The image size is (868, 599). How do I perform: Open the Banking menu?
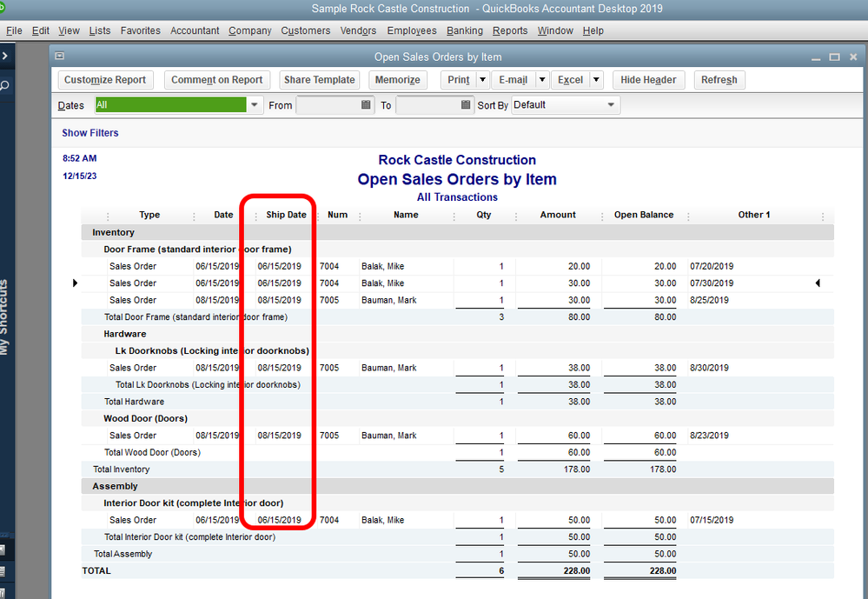click(465, 30)
